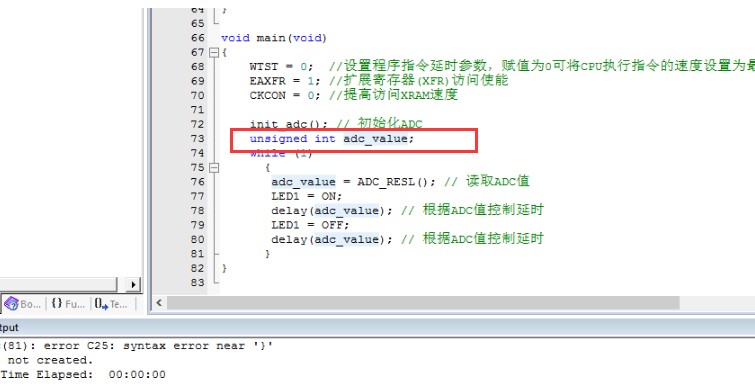Click the 'not created.' output line
This screenshot has width=755, height=386.
coord(50,360)
